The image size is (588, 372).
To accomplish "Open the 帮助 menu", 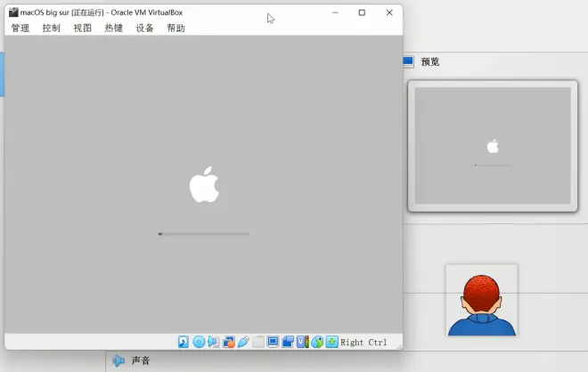I will coord(176,28).
